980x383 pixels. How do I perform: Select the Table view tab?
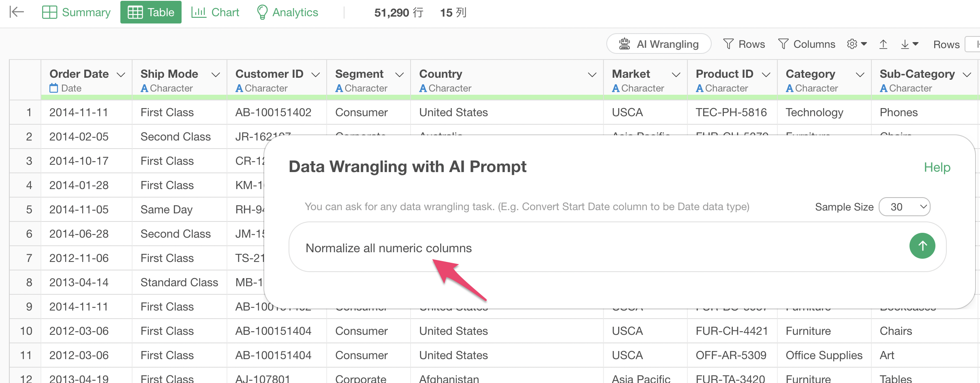tap(151, 12)
